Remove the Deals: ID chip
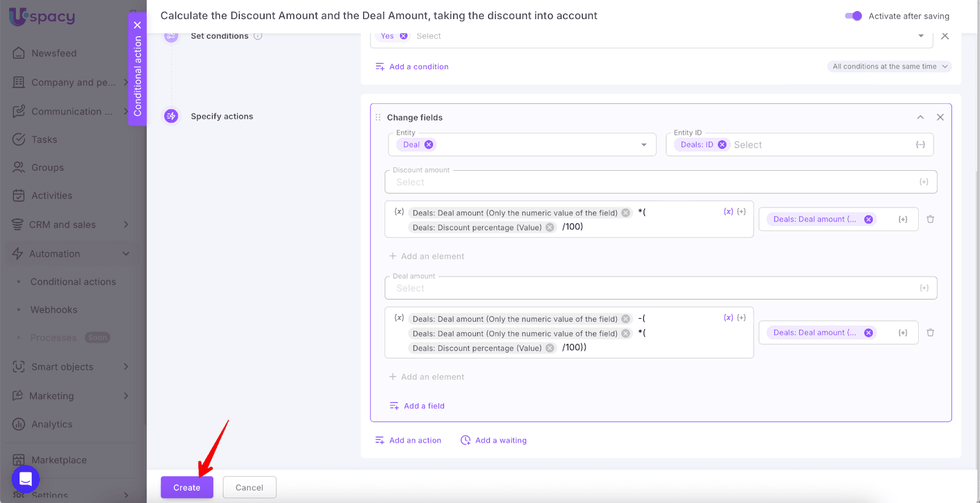 [722, 145]
